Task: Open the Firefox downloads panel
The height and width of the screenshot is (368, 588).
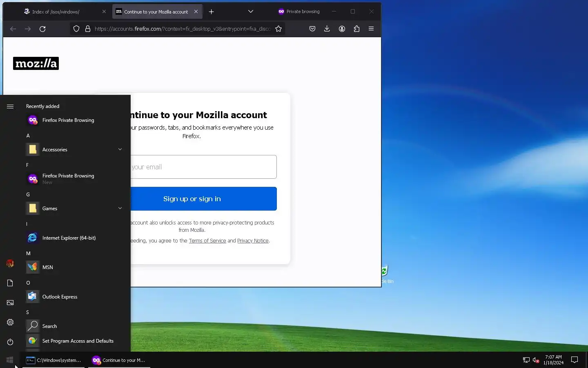Action: (327, 29)
